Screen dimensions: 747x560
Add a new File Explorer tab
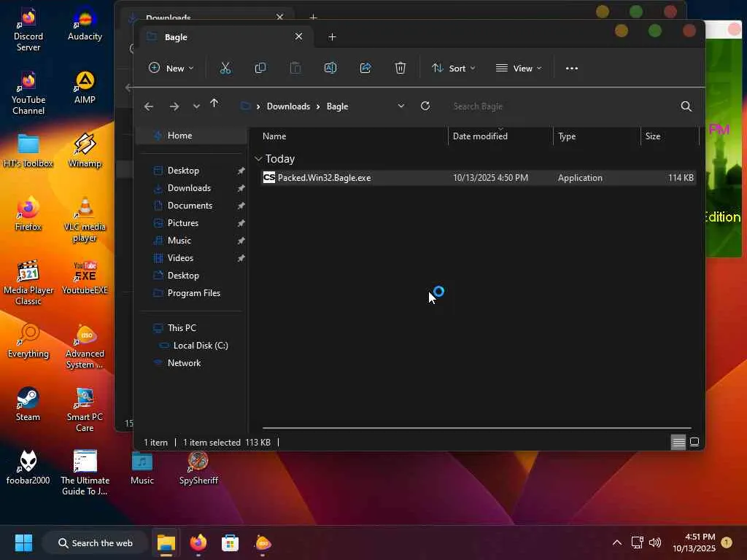[332, 36]
